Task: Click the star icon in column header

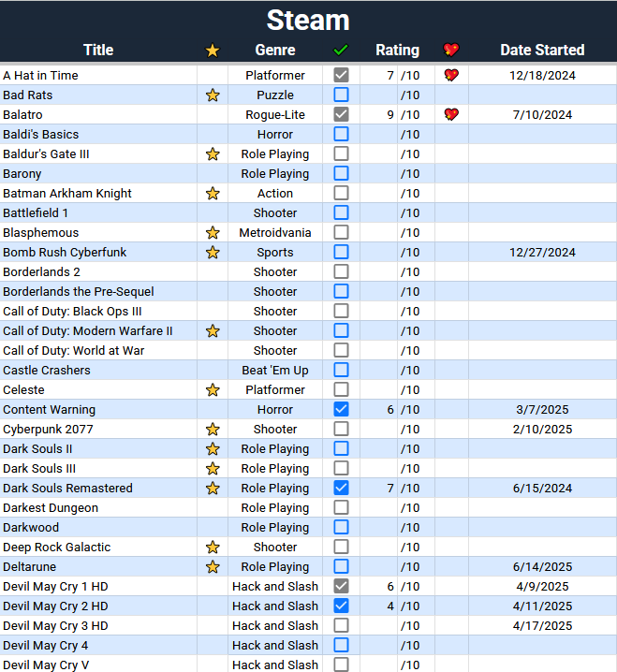Action: tap(213, 51)
